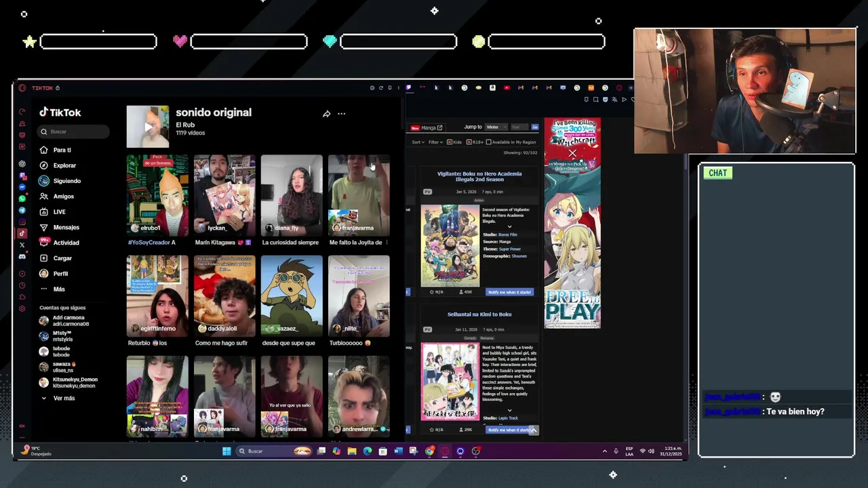The image size is (868, 488).
Task: Open the Winter season dropdown
Action: pyautogui.click(x=496, y=127)
